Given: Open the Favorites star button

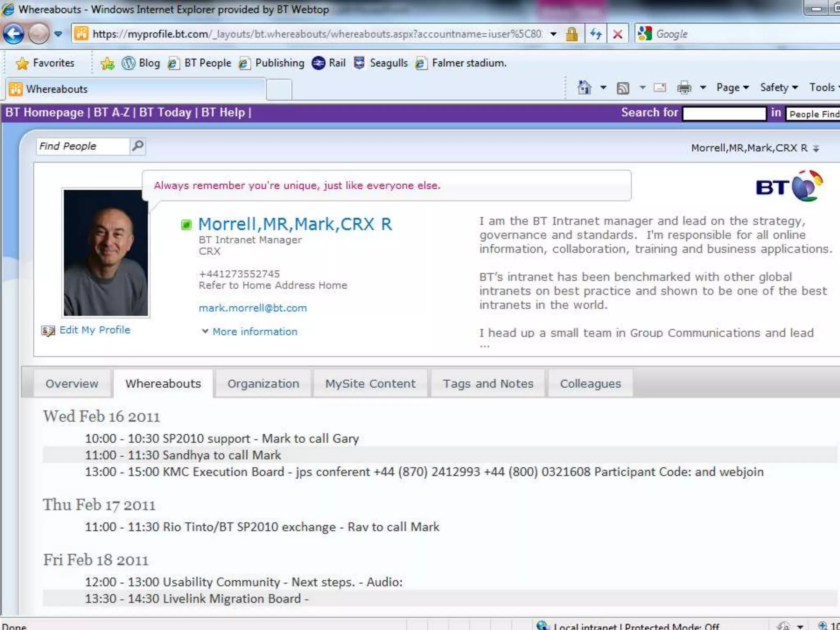Looking at the screenshot, I should (45, 63).
